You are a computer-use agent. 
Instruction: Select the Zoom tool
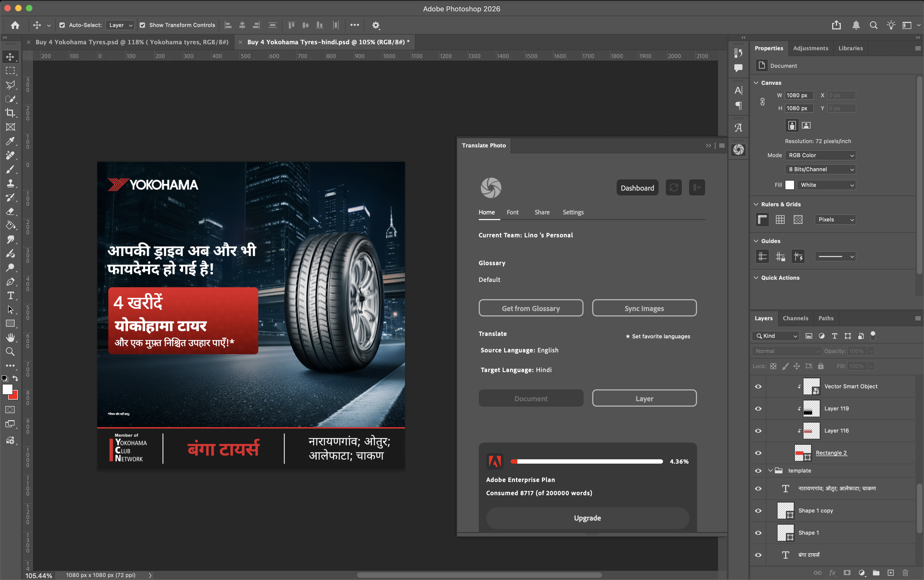[10, 352]
